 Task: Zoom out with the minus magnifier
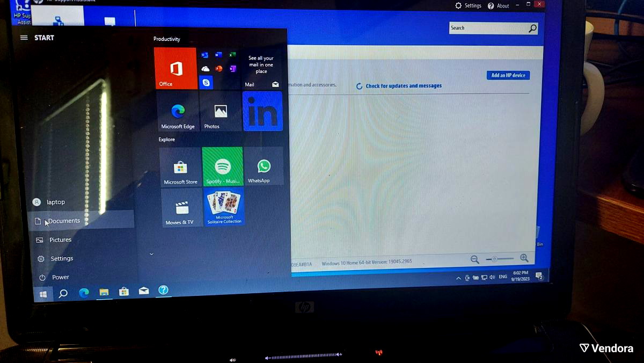[x=475, y=259]
